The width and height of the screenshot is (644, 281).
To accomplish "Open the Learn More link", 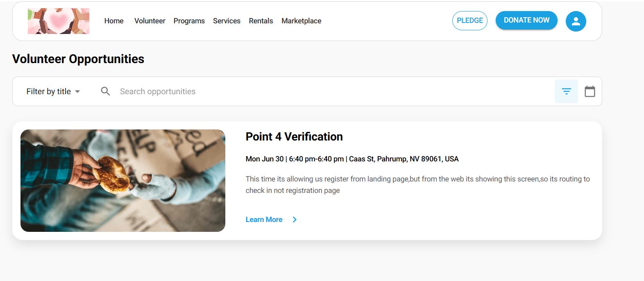I will pyautogui.click(x=264, y=220).
